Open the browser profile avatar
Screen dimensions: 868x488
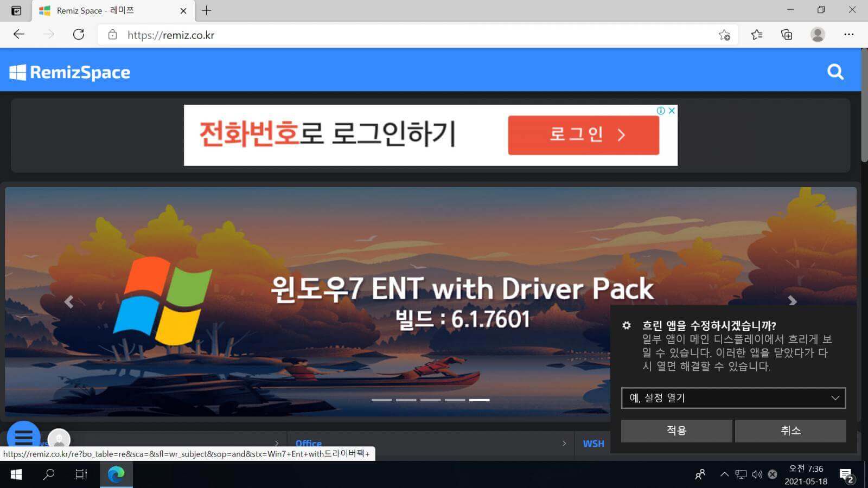(818, 35)
